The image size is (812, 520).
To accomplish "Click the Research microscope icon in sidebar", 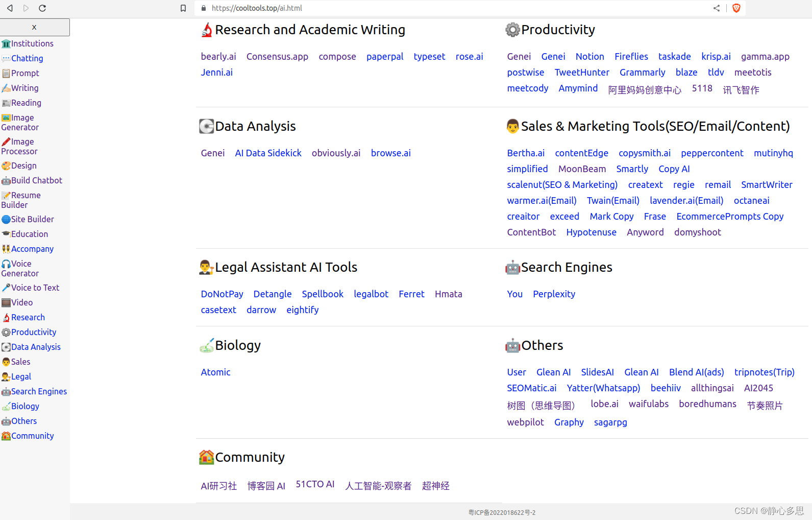I will click(6, 318).
